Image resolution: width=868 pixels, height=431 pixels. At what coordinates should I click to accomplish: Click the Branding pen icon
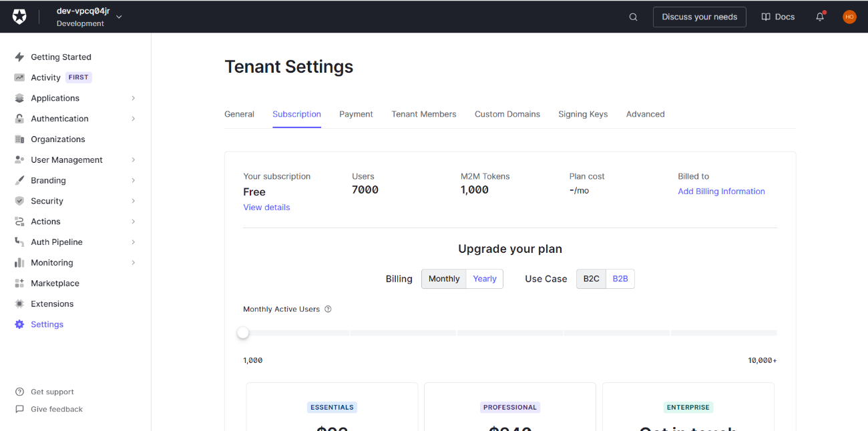tap(19, 180)
